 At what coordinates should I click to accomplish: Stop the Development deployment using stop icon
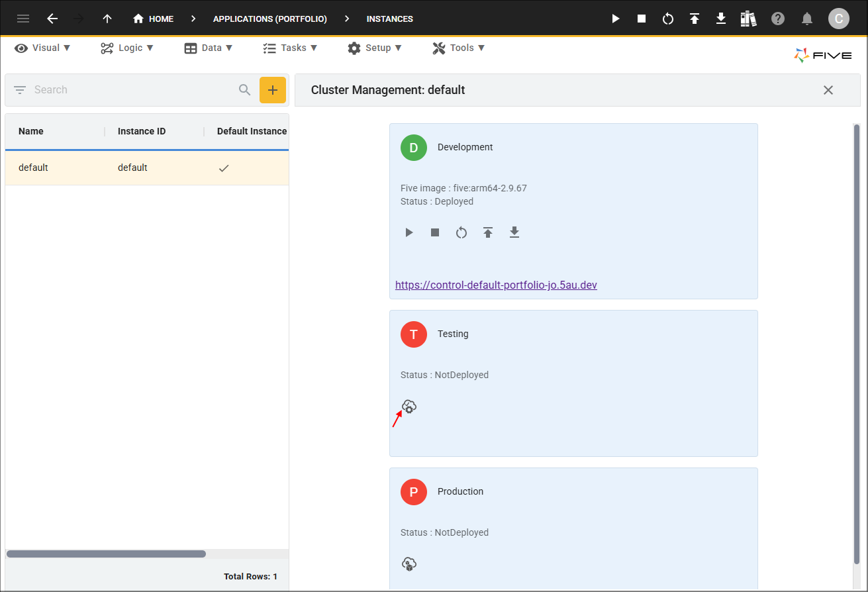tap(435, 232)
